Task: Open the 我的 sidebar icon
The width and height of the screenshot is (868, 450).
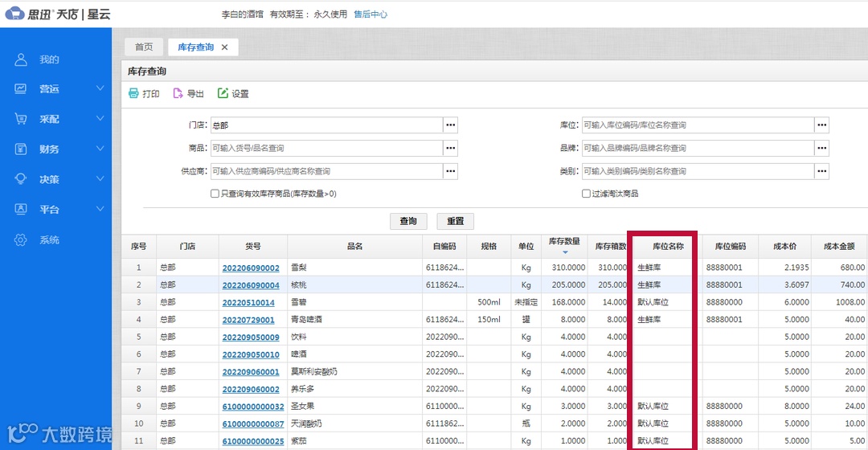Action: click(x=20, y=59)
